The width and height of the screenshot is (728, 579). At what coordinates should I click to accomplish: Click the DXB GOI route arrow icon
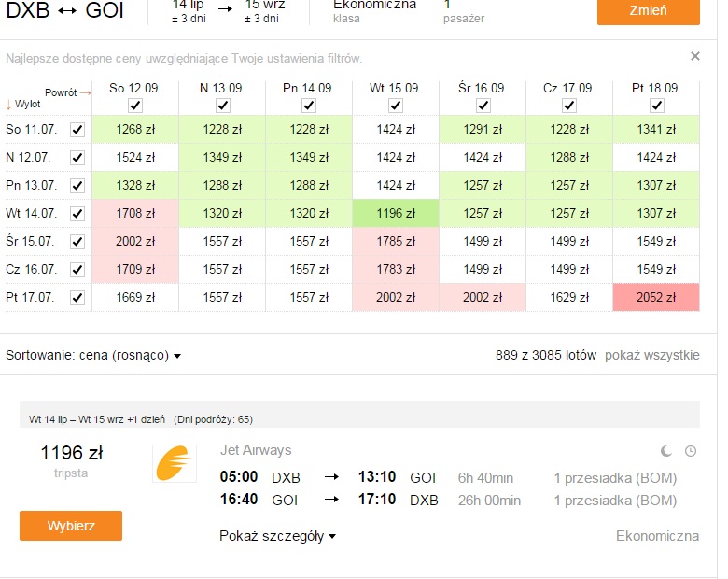(67, 10)
